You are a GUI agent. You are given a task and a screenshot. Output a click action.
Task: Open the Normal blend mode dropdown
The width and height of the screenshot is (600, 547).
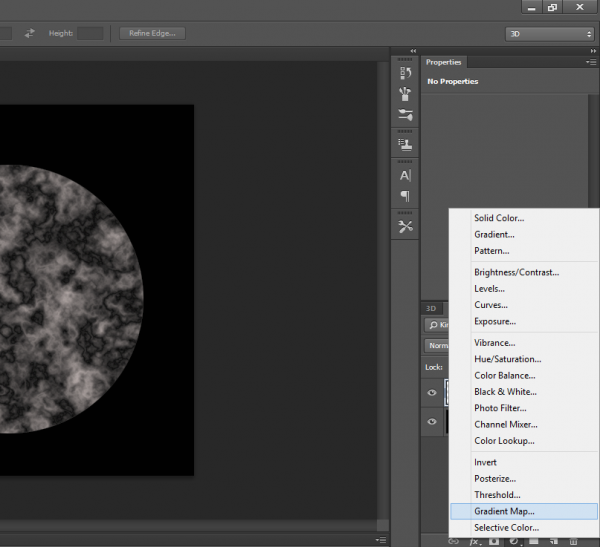tap(436, 346)
